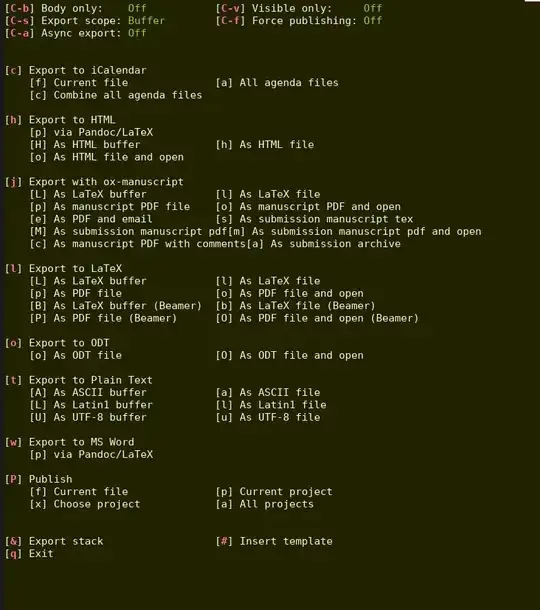This screenshot has width=540, height=610.
Task: Choose As ODT file and open
Action: [289, 355]
